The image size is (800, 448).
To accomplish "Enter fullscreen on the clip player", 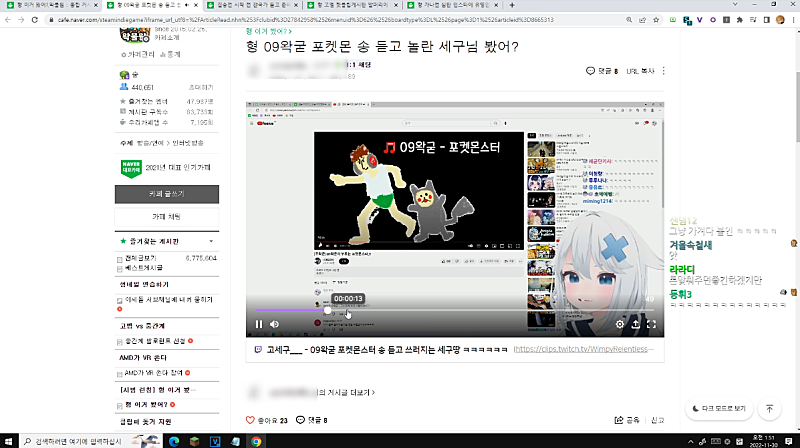I will pyautogui.click(x=652, y=324).
